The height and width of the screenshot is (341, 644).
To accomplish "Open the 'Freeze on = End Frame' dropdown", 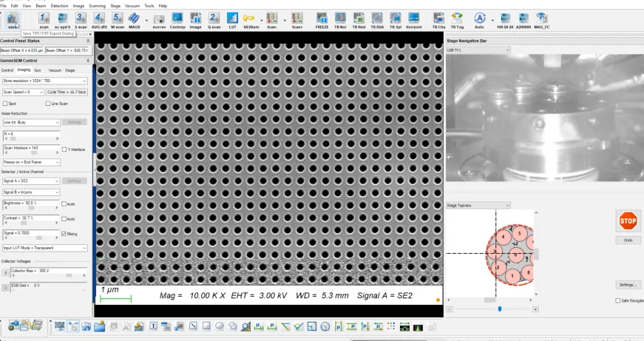I will [31, 162].
